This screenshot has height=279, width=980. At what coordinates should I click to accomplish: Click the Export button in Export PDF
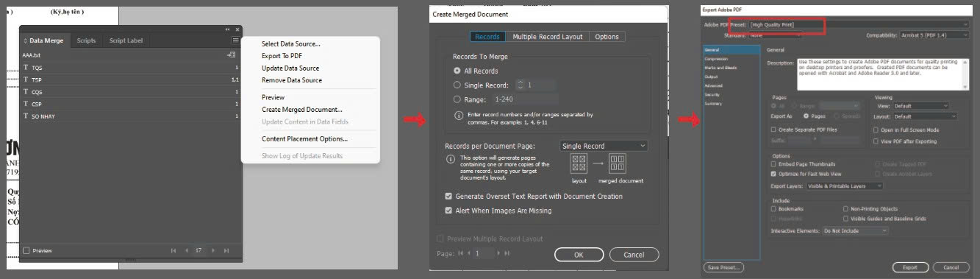click(x=909, y=267)
